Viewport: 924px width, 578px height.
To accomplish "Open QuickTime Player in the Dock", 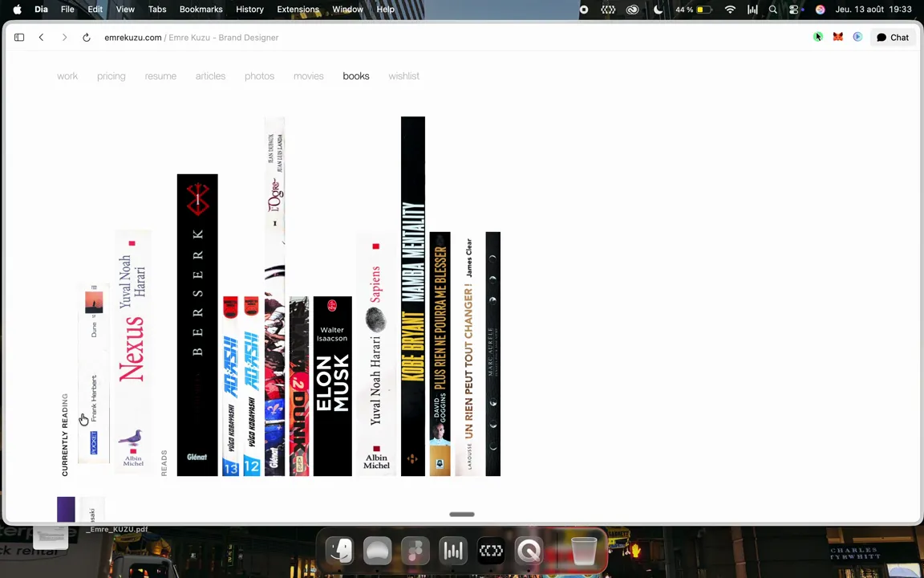I will 529,551.
